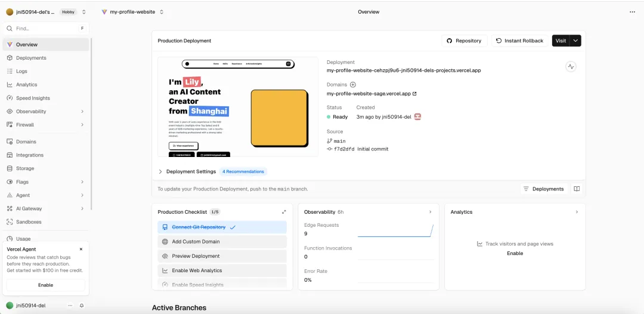This screenshot has width=644, height=314.
Task: Open the Overview sidebar item
Action: tap(45, 44)
